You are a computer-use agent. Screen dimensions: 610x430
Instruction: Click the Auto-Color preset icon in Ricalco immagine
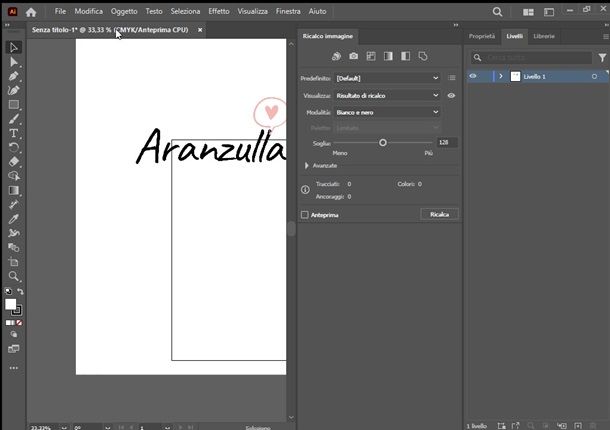[336, 56]
